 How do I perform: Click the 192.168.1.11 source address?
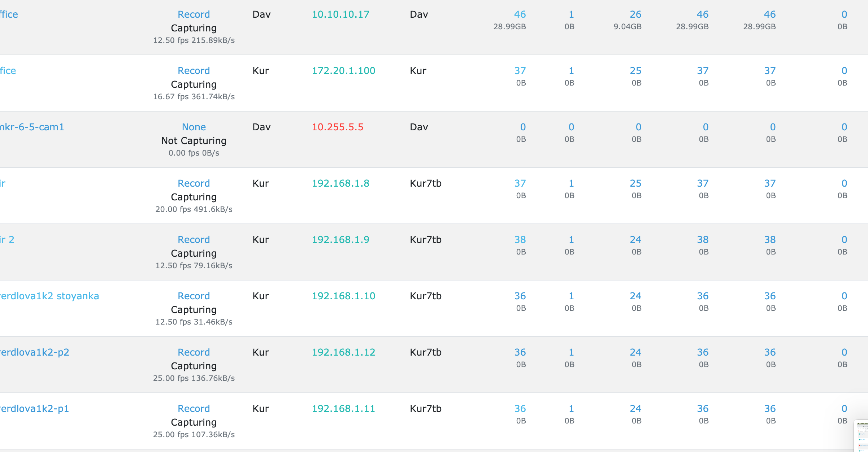pos(343,409)
